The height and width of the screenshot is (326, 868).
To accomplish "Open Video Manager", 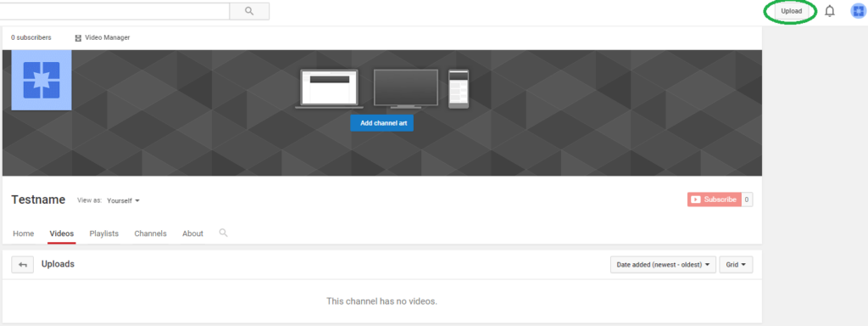I will click(x=103, y=37).
